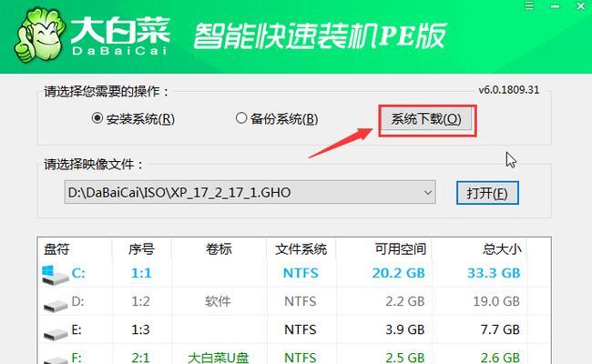Click the 19.0 GB total size value
592x364 pixels.
[x=496, y=301]
